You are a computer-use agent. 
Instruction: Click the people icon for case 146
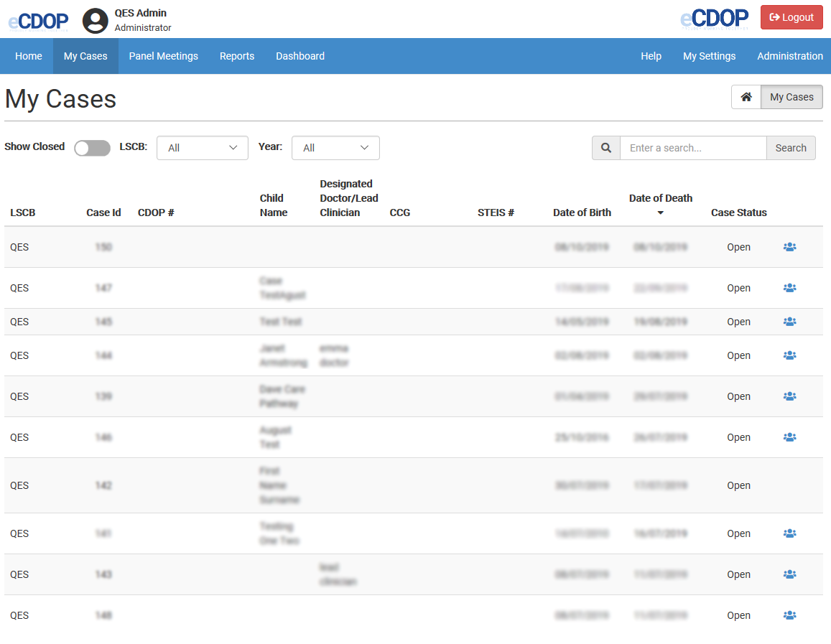click(789, 437)
